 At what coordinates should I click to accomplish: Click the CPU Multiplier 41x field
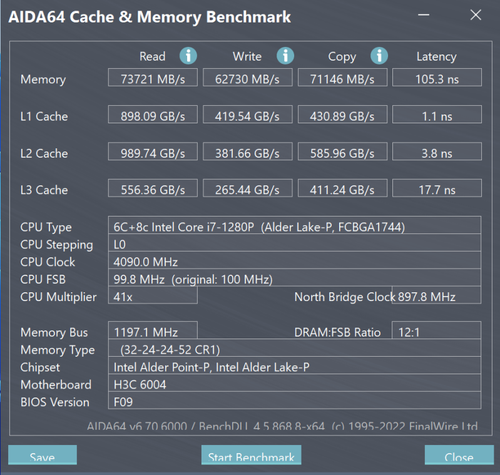pos(153,295)
